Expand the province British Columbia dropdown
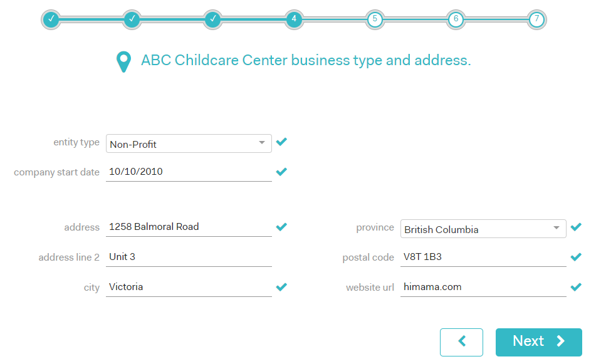This screenshot has width=601, height=364. [483, 229]
